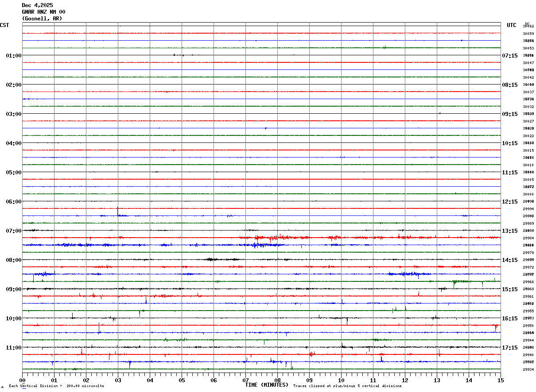This screenshot has width=536, height=392.
Task: Click the 07:00 CST hour label
Action: [x=14, y=231]
